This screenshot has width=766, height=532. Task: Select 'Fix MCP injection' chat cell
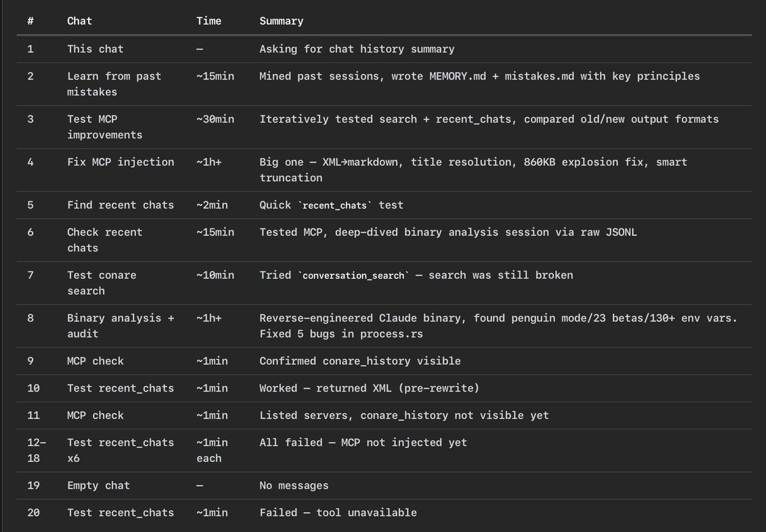click(121, 162)
